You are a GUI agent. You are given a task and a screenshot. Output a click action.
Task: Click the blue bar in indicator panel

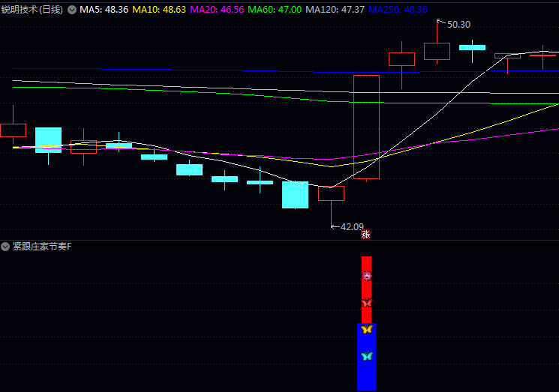point(366,357)
